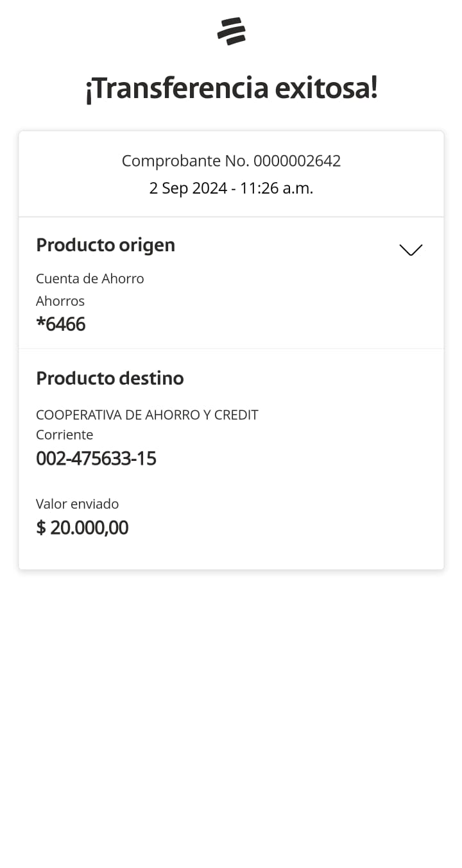Tap the Bancolombia logo icon
This screenshot has width=462, height=868.
[231, 31]
